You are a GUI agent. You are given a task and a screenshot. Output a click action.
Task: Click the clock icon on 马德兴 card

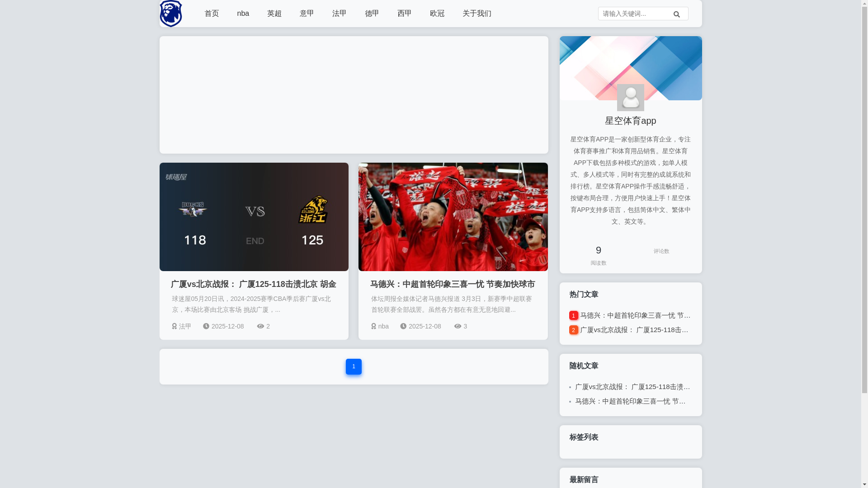[x=403, y=326]
